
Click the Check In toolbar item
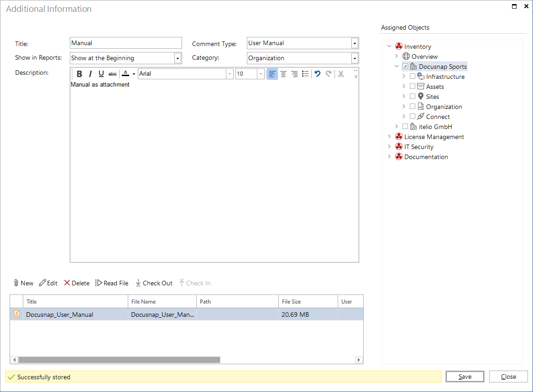[x=195, y=283]
